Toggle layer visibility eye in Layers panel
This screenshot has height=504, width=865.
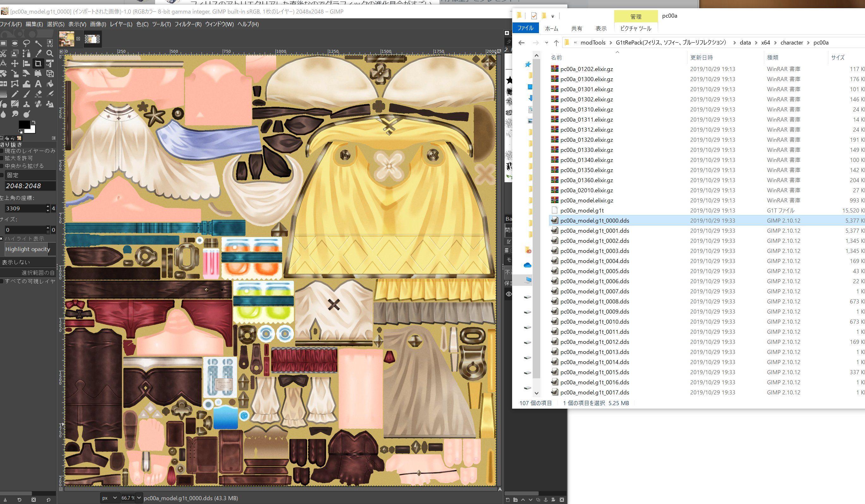[509, 294]
